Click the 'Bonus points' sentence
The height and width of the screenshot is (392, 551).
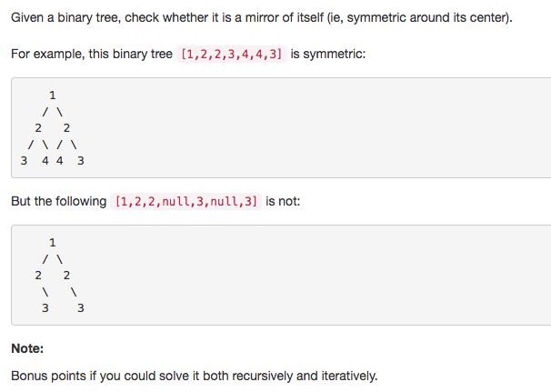click(195, 376)
